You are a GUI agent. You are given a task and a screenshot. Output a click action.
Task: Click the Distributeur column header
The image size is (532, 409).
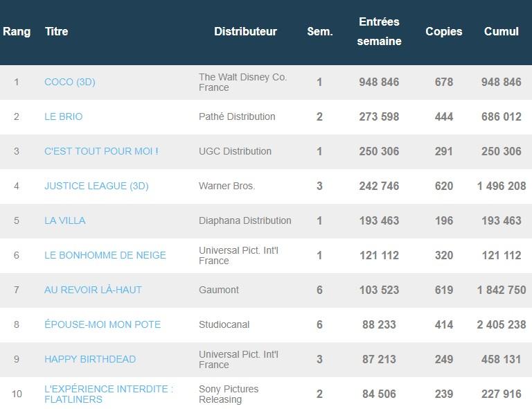[245, 31]
